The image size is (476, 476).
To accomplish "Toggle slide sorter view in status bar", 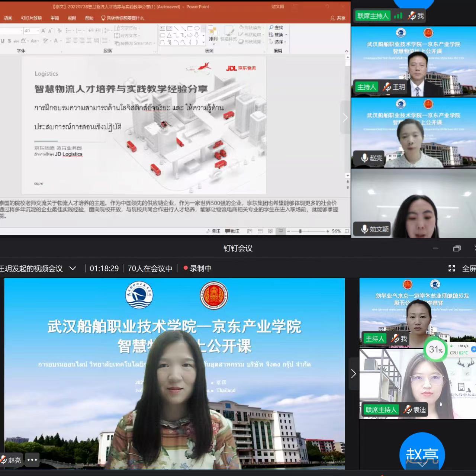I will click(260, 231).
